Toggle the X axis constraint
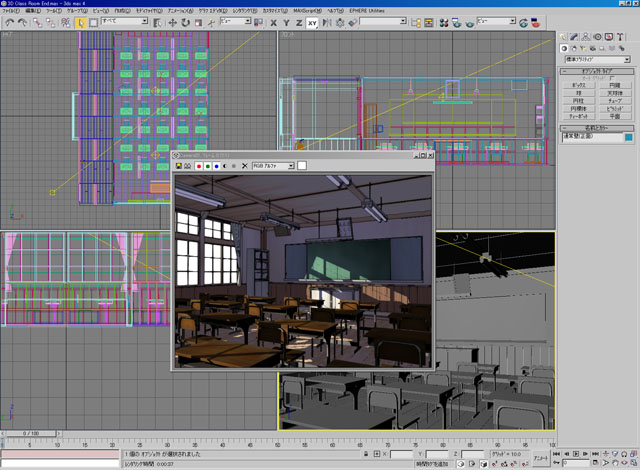Image resolution: width=640 pixels, height=470 pixels. pos(273,23)
